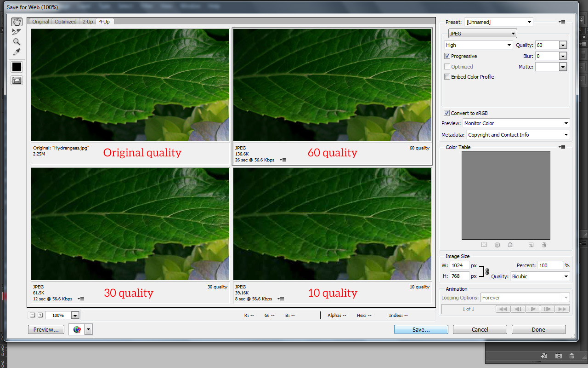This screenshot has height=368, width=588.
Task: Switch to the 2-Up tab
Action: point(87,22)
